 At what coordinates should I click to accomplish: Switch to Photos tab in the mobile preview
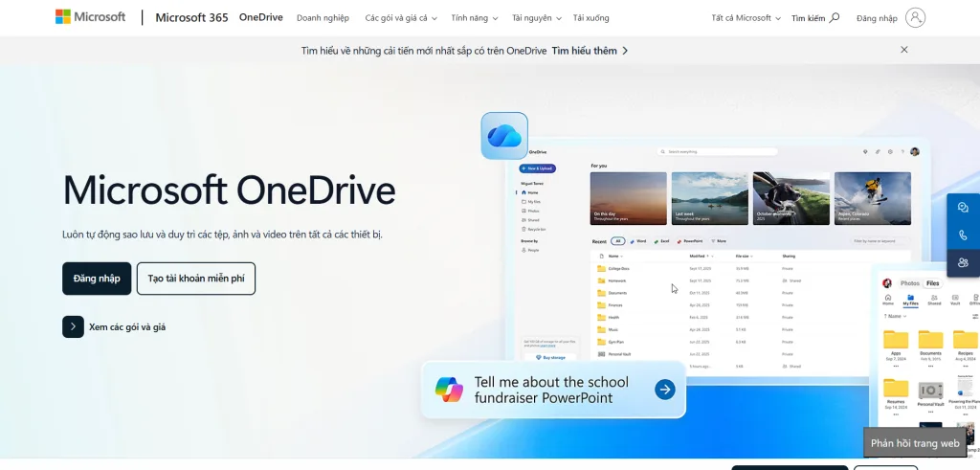pos(910,283)
